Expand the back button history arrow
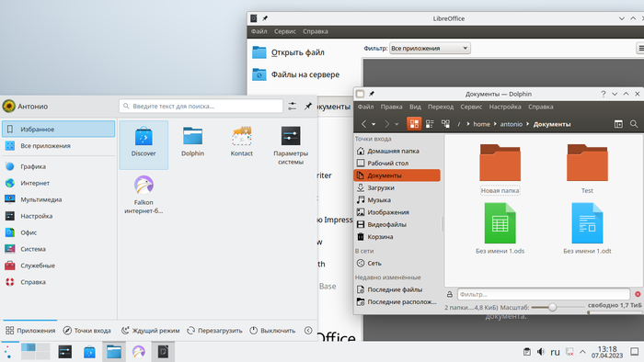Image resolution: width=644 pixels, height=362 pixels. point(374,124)
